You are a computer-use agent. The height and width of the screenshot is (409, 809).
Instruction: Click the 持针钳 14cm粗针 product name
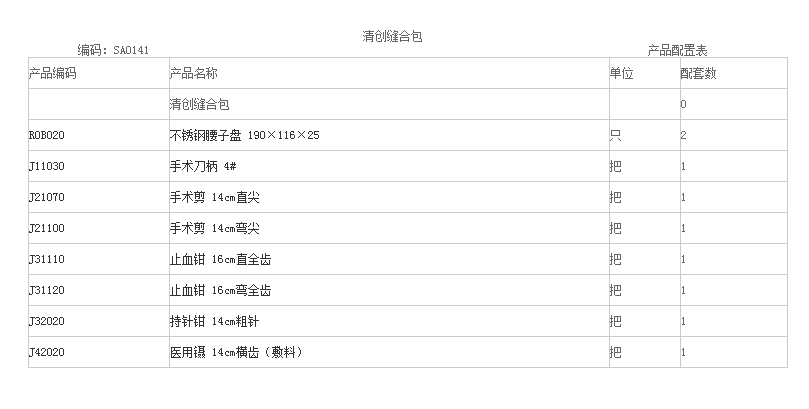point(215,321)
